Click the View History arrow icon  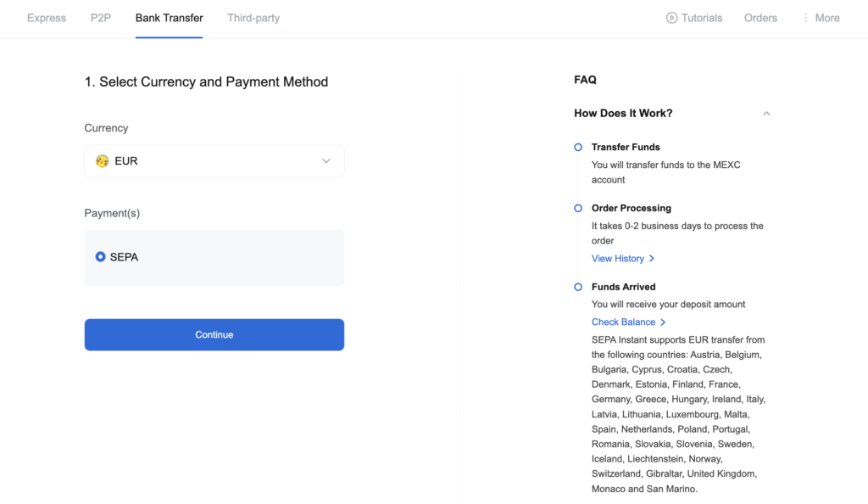coord(652,259)
